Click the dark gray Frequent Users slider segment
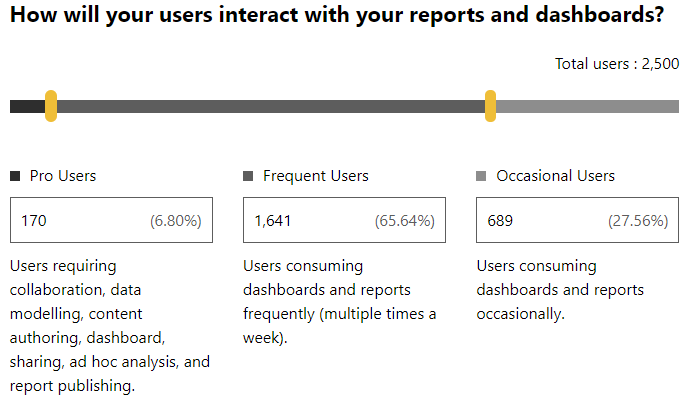This screenshot has height=400, width=683. pos(270,106)
